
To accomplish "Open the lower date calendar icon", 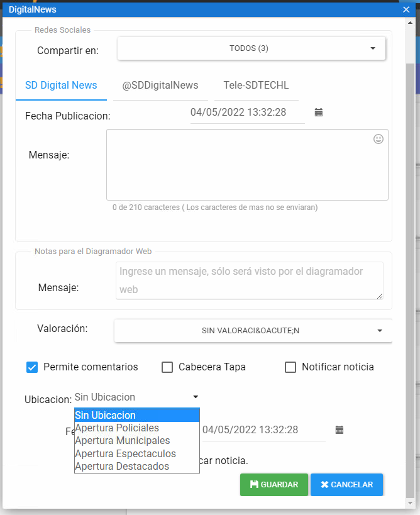I will [340, 430].
